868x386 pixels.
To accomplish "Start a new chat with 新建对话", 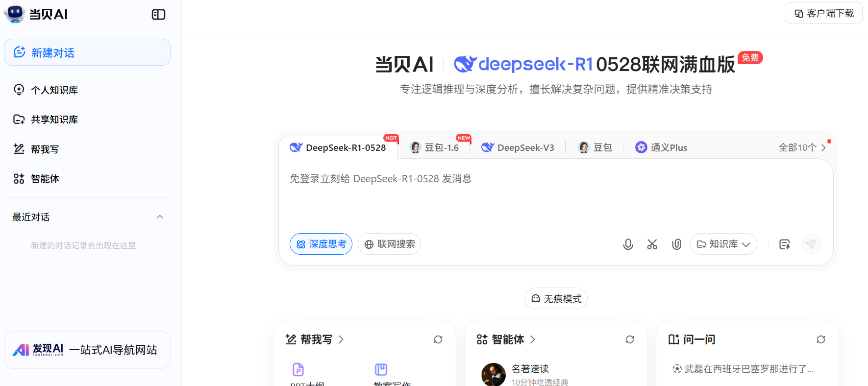I will [x=87, y=52].
